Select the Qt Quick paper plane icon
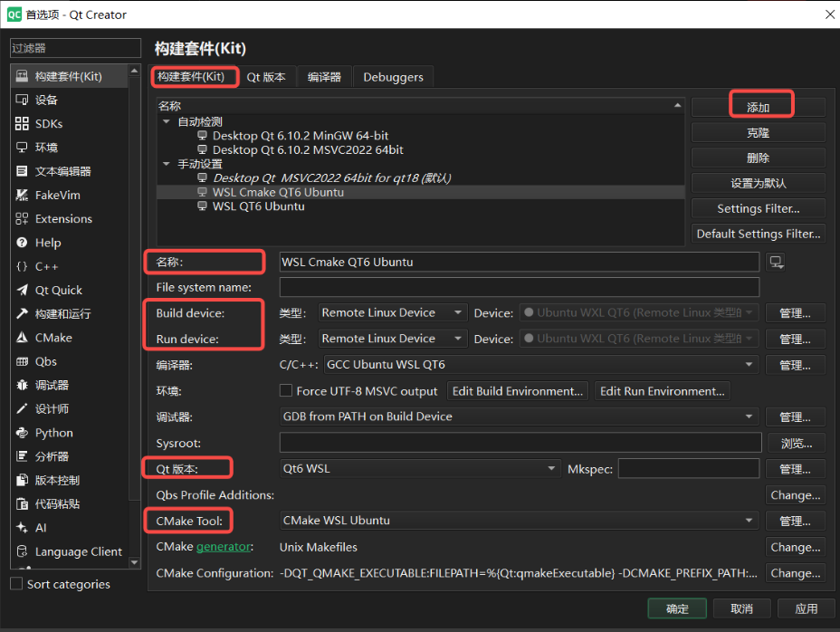Image resolution: width=840 pixels, height=632 pixels. [x=22, y=290]
